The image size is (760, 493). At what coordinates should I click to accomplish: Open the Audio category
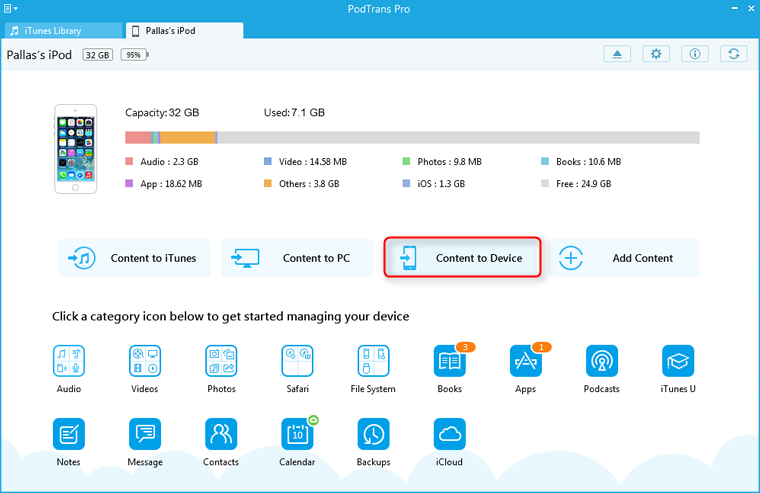69,360
